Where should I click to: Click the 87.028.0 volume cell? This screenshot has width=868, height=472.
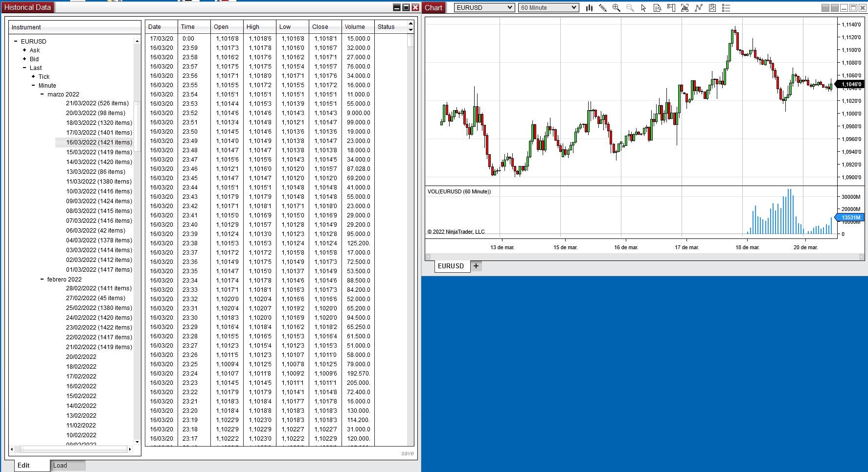(359, 169)
